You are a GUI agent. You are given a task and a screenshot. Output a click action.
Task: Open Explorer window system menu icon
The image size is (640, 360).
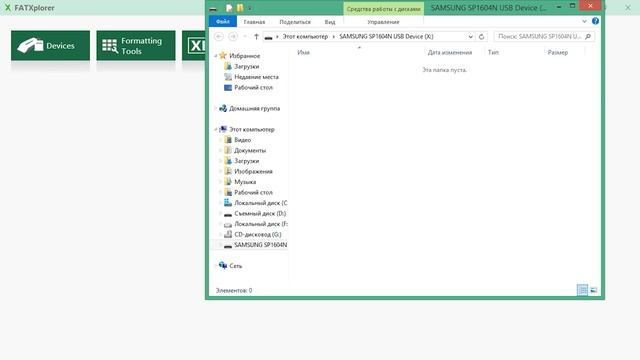coord(213,8)
